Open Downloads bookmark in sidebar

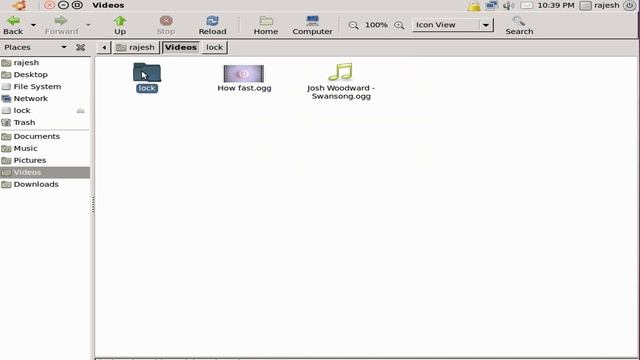[x=45, y=184]
